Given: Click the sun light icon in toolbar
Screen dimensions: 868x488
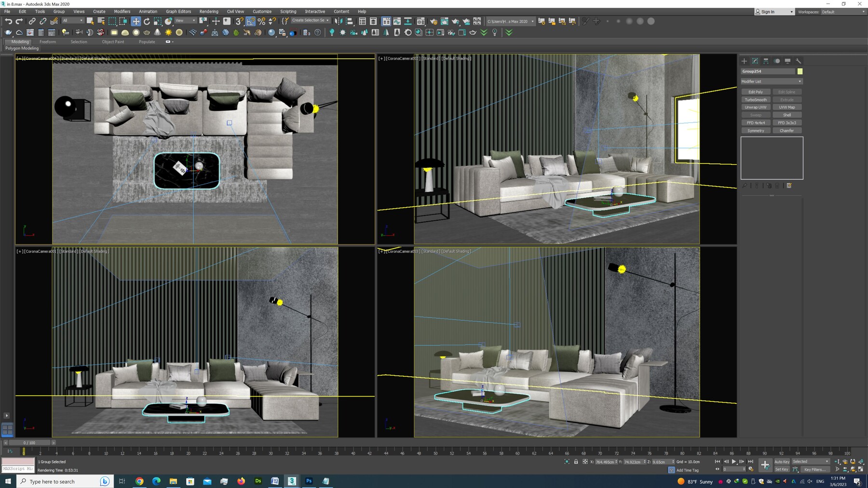Looking at the screenshot, I should (168, 33).
